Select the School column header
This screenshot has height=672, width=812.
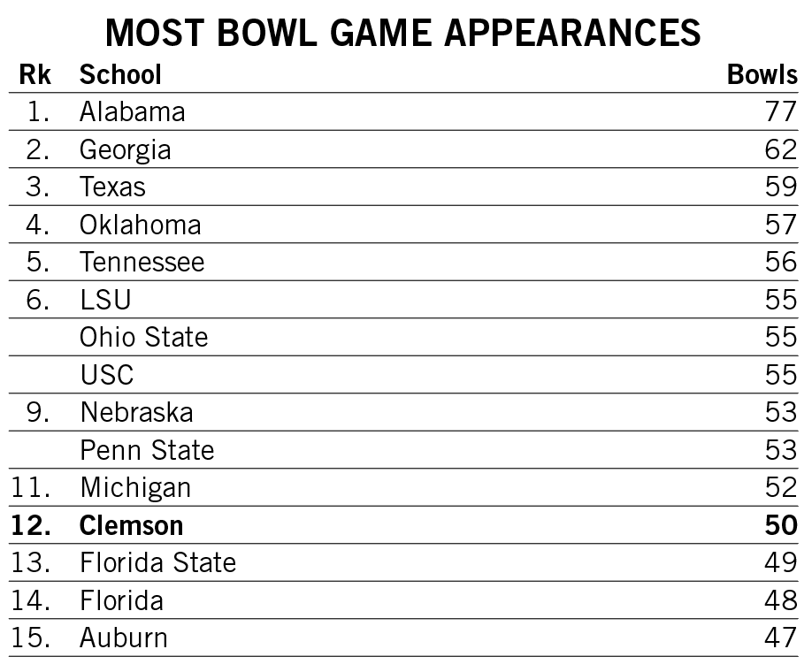pyautogui.click(x=120, y=74)
